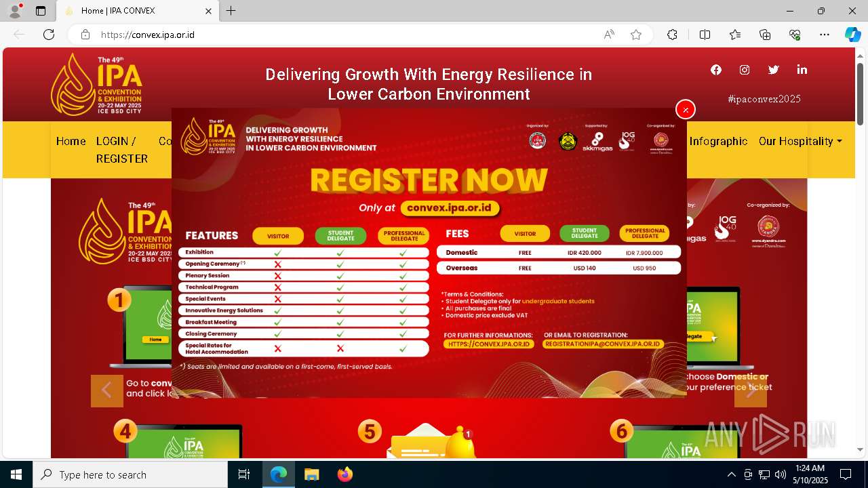Close the Register Now popup

[686, 109]
